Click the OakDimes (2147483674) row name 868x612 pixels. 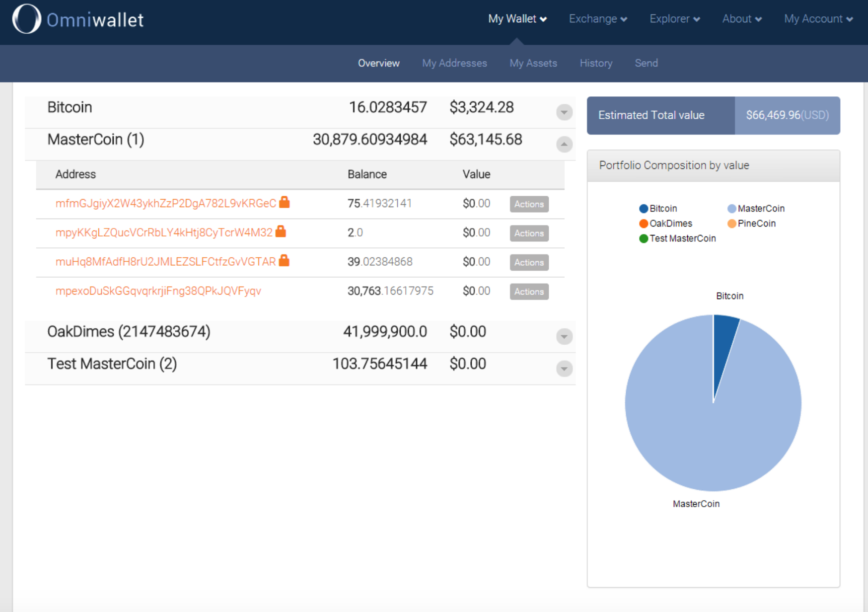tap(129, 332)
